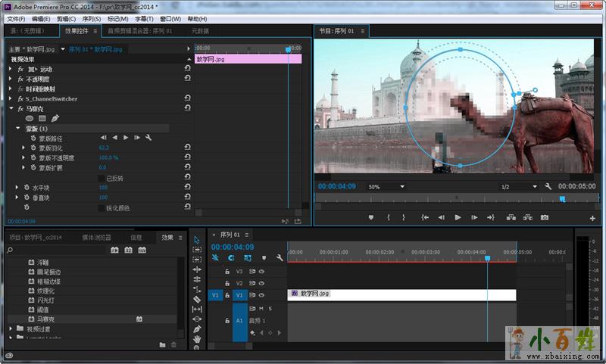Screen dimensions: 606x364
Task: Create an ellipse mask under 马赛克
Action: point(30,119)
